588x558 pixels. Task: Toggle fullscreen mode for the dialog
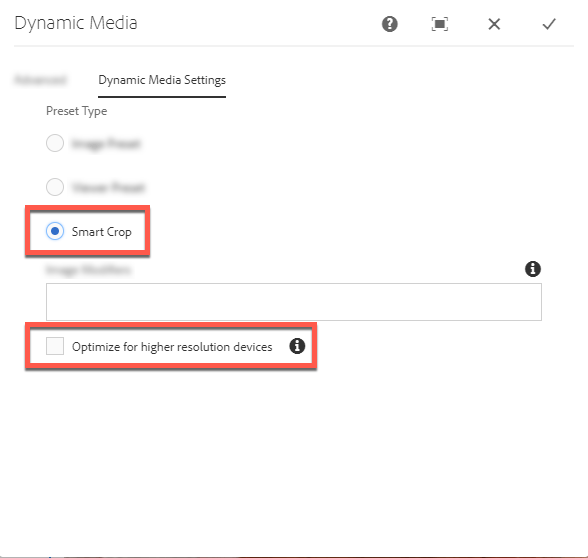tap(440, 24)
